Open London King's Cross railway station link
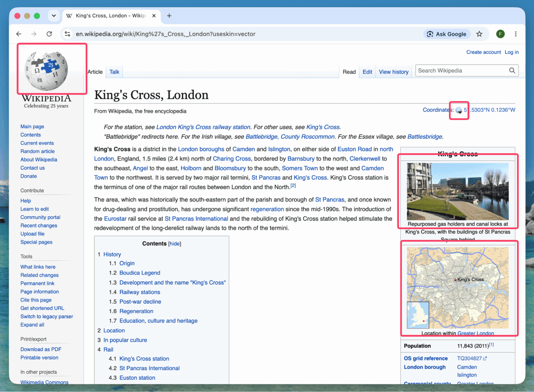 coord(203,127)
